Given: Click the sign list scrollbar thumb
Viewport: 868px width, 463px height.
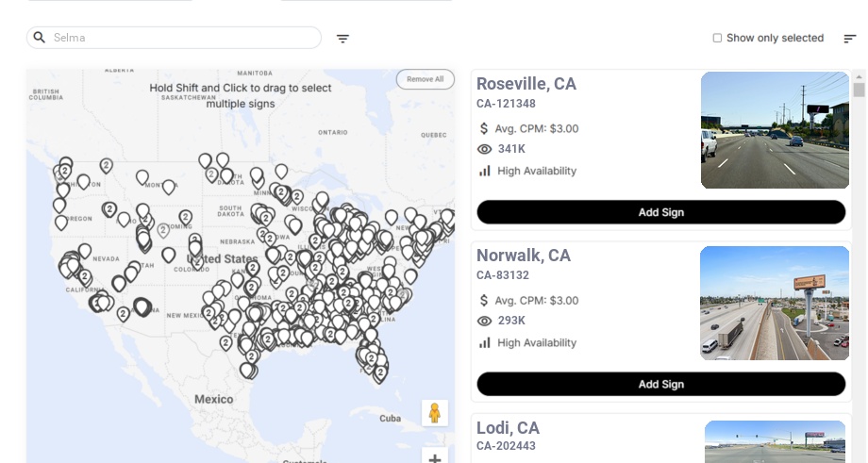Looking at the screenshot, I should (x=859, y=90).
